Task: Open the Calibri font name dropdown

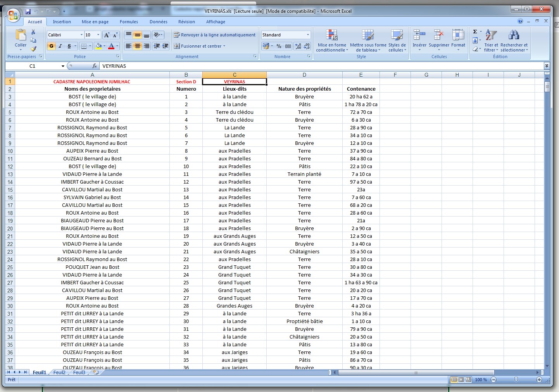Action: pyautogui.click(x=81, y=35)
